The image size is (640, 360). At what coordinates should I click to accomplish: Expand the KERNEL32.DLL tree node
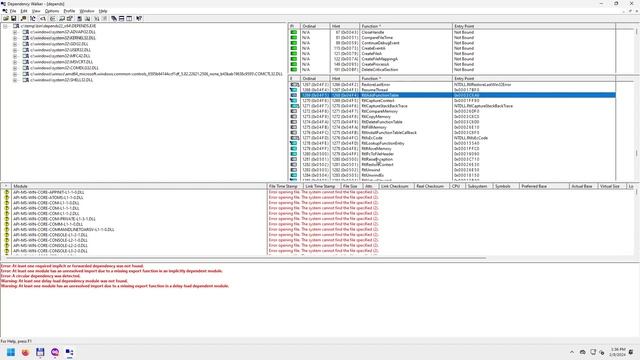point(15,38)
